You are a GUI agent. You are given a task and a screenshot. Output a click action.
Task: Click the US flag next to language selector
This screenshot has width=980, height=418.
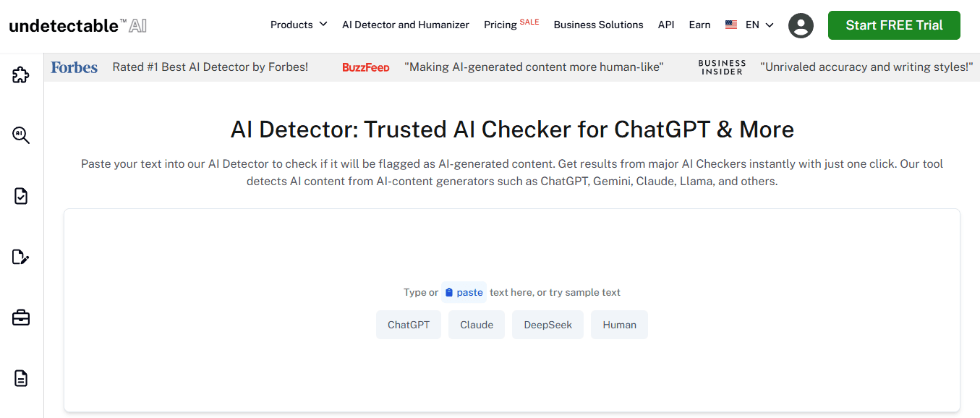click(x=730, y=24)
